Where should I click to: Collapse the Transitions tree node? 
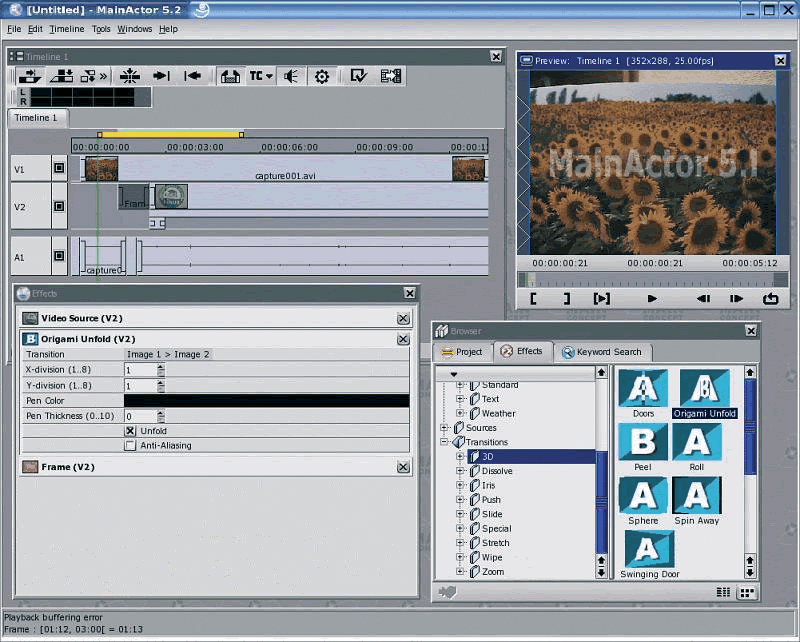(444, 442)
